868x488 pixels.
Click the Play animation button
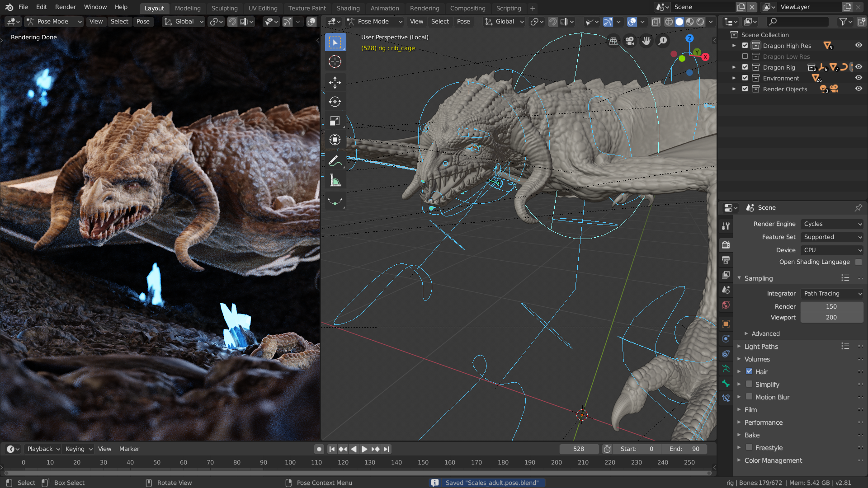364,449
